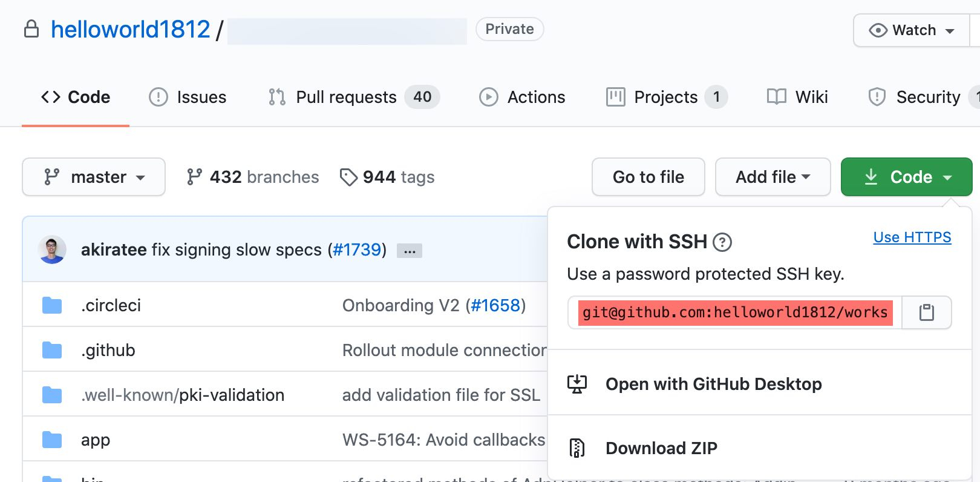The image size is (980, 482).
Task: Open the .circleci folder
Action: [x=111, y=305]
